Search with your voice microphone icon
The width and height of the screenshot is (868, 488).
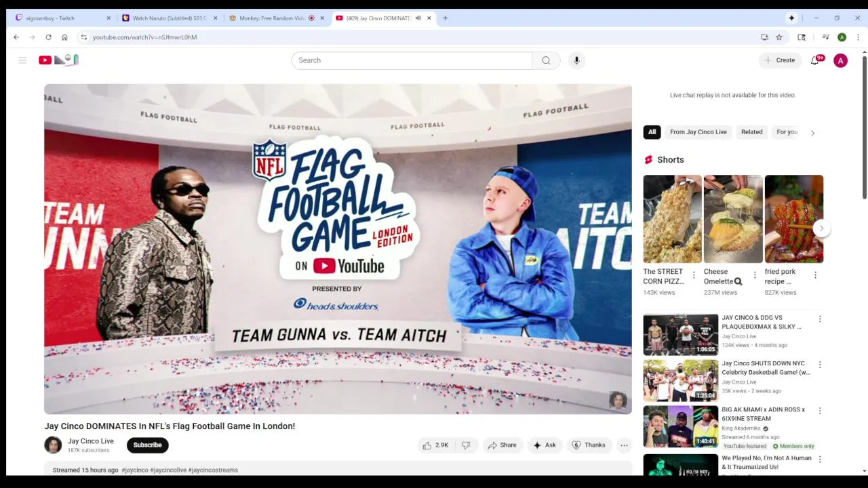(x=576, y=60)
